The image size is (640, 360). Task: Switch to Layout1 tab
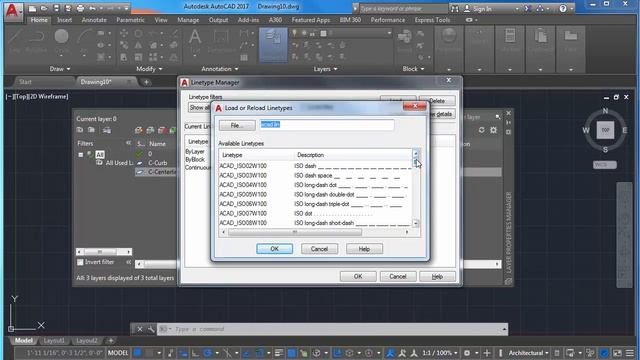[x=53, y=340]
